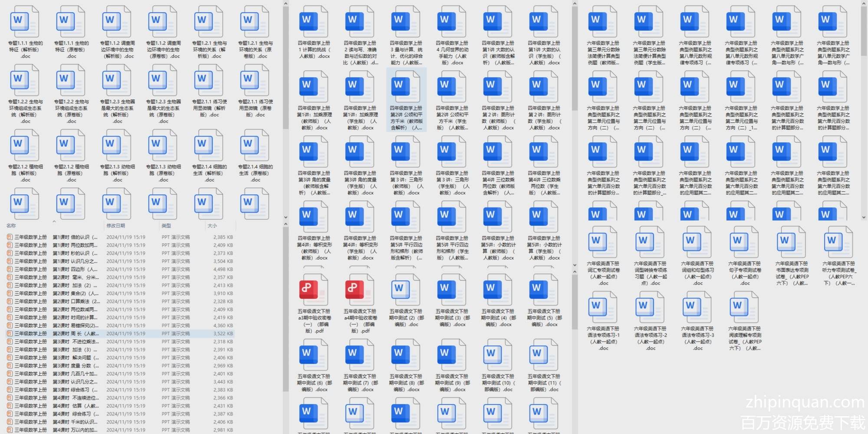Select 五年级语文下册 期中测试 (5) docx file
Viewport: 868px width, 434px height.
pyautogui.click(x=544, y=301)
